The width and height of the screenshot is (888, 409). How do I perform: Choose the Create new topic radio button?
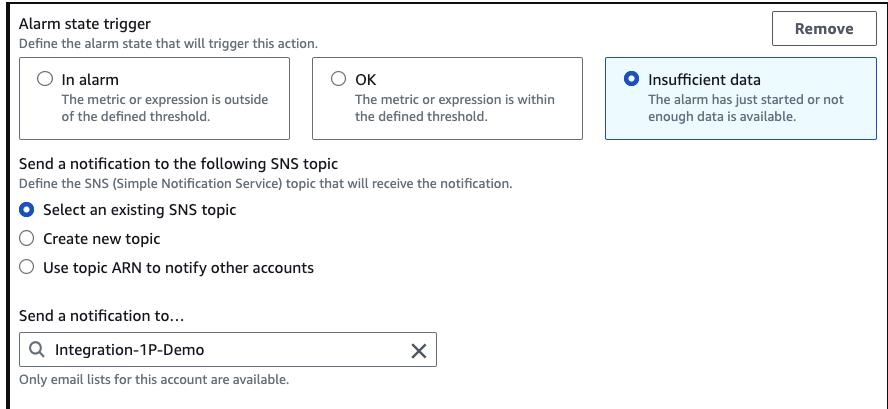28,239
